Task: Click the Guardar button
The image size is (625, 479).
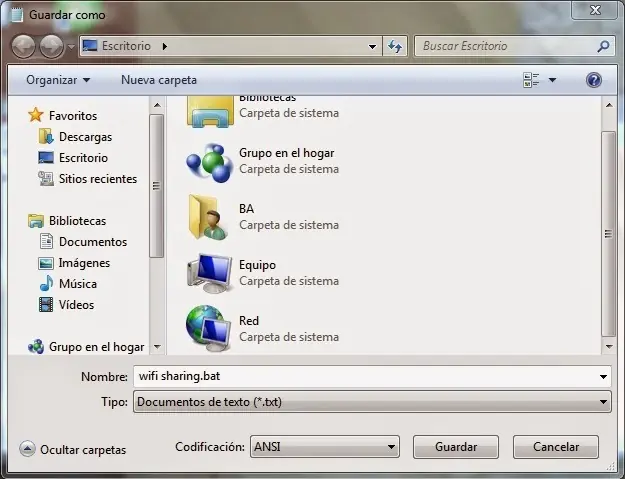Action: (456, 447)
